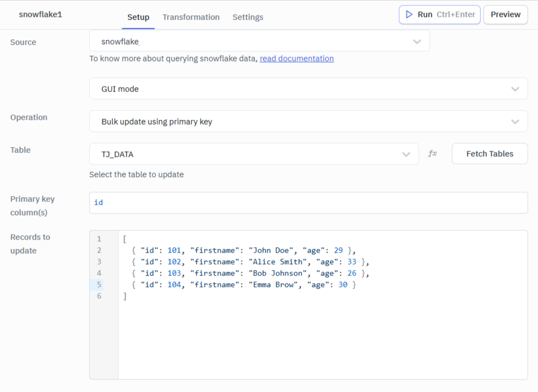This screenshot has height=392, width=538.
Task: Click the "Bob Johnson" value on line 4
Action: click(277, 273)
